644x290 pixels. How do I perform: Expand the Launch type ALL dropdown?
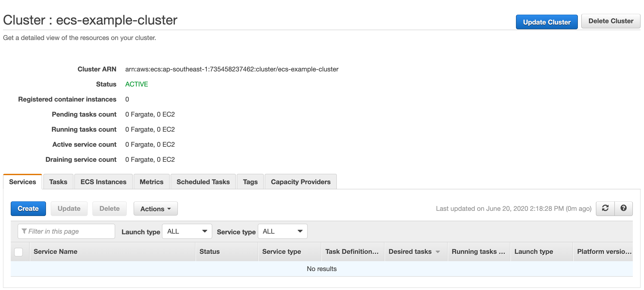[x=187, y=231]
